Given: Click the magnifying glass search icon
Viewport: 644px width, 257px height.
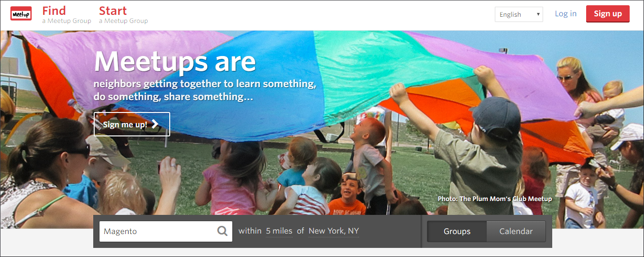Looking at the screenshot, I should (x=222, y=231).
